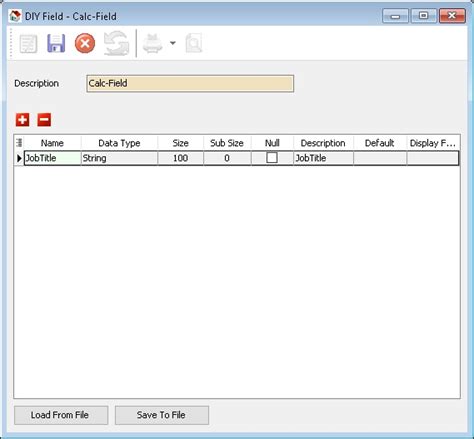The height and width of the screenshot is (439, 474).
Task: Click the Name column header
Action: (x=52, y=143)
